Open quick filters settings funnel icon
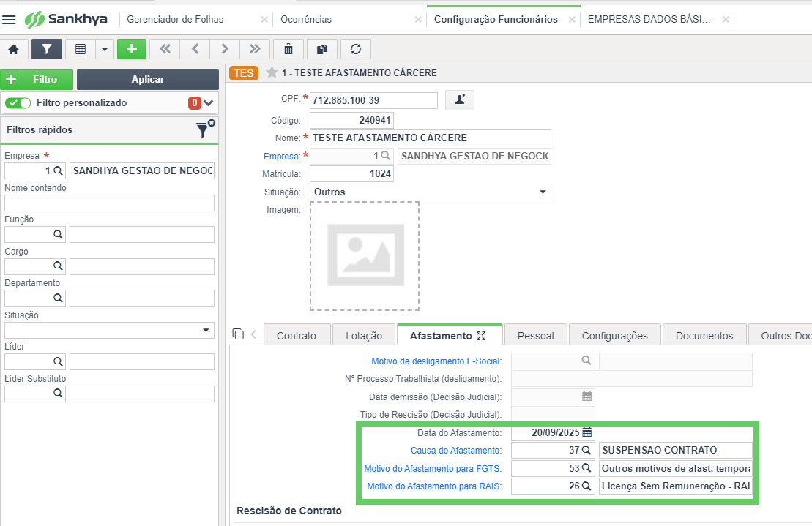Image resolution: width=812 pixels, height=526 pixels. coord(205,129)
